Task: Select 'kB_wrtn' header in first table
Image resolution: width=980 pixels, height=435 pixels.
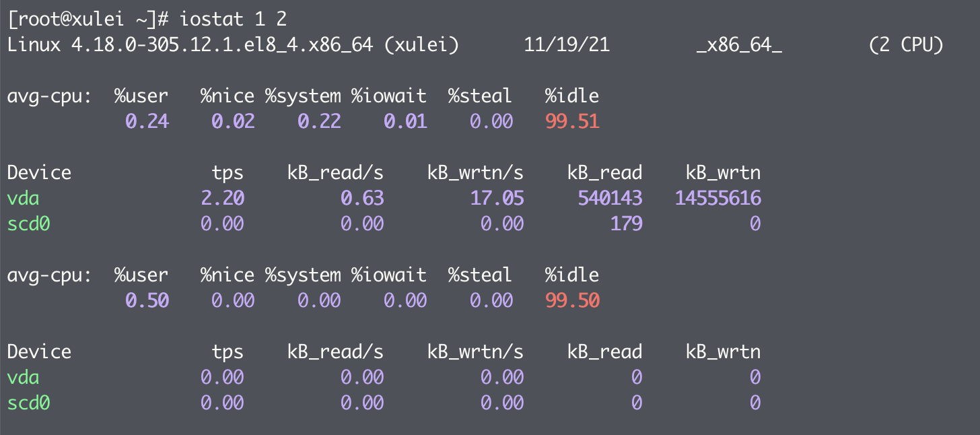Action: 723,174
